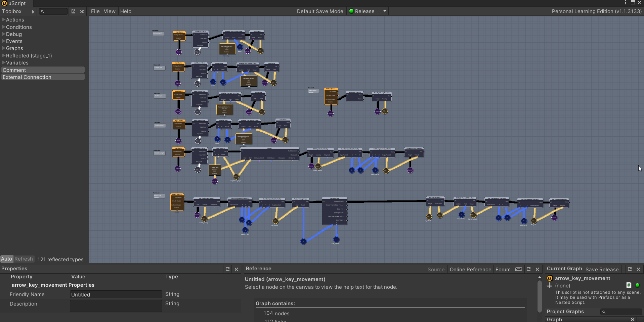Open the View menu

pos(110,11)
